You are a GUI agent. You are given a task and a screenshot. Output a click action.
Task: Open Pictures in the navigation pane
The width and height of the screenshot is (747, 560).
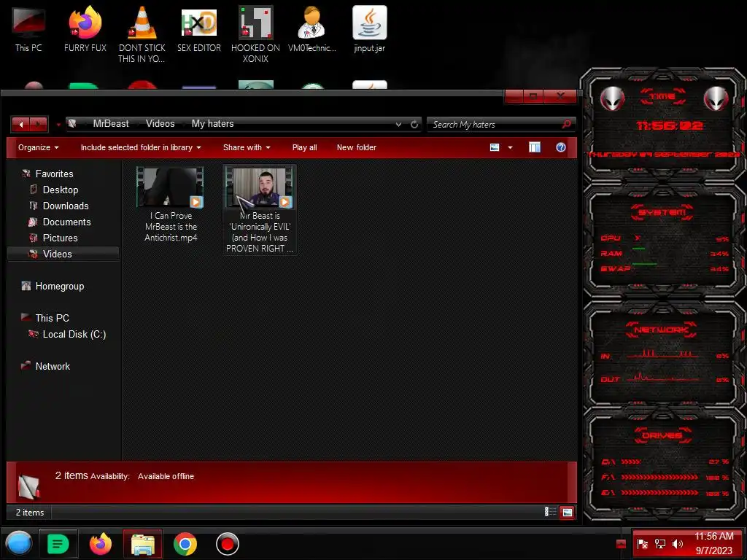pyautogui.click(x=60, y=238)
